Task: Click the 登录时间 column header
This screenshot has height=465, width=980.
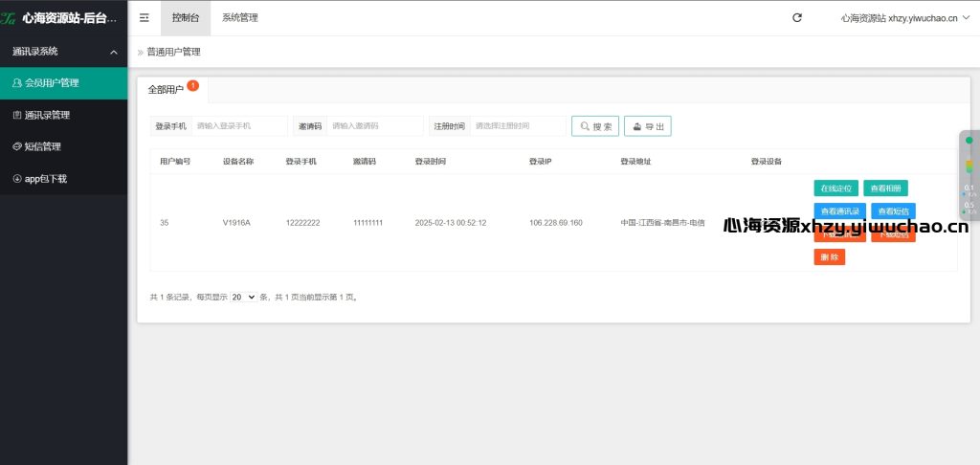Action: coord(431,162)
